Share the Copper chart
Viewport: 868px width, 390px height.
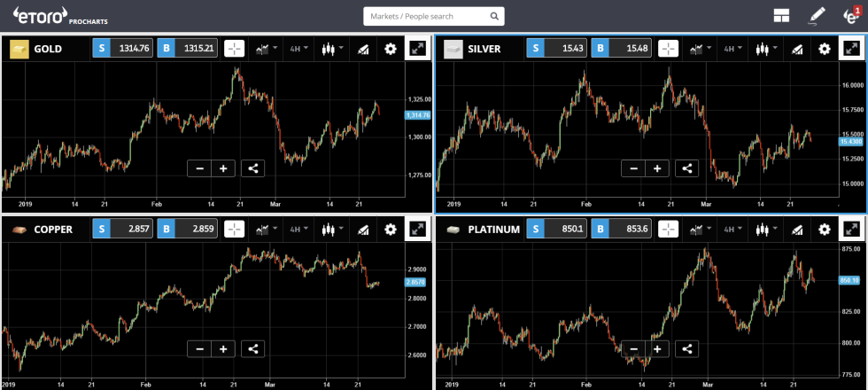pyautogui.click(x=252, y=349)
